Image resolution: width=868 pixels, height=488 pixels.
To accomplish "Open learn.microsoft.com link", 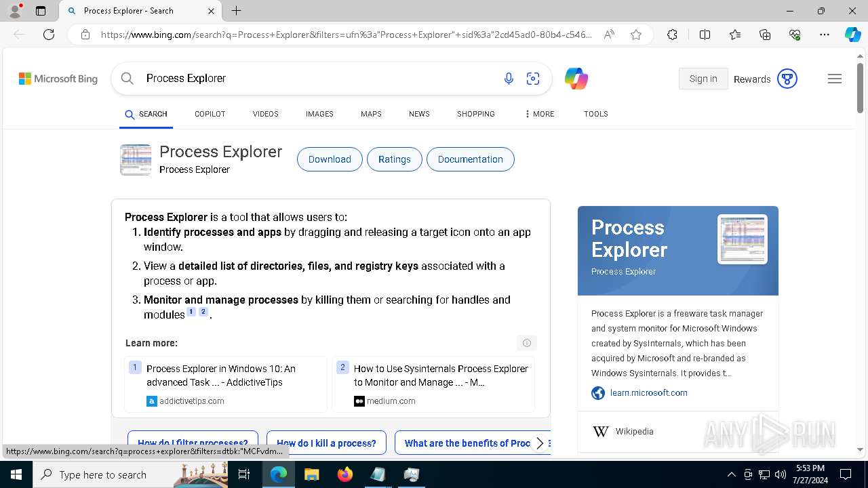I will point(648,393).
